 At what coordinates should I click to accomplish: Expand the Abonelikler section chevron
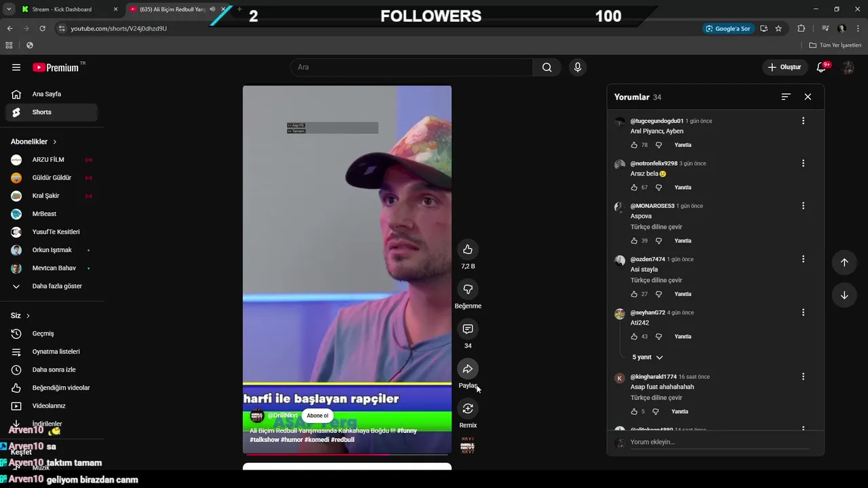pyautogui.click(x=55, y=142)
